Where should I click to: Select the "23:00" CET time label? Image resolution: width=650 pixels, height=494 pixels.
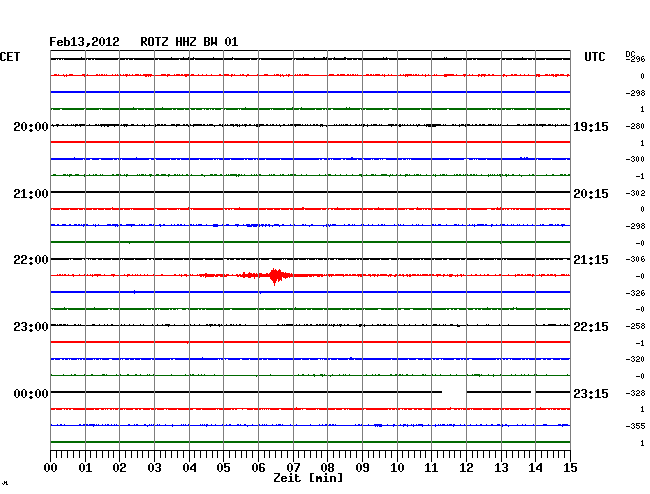tap(31, 327)
